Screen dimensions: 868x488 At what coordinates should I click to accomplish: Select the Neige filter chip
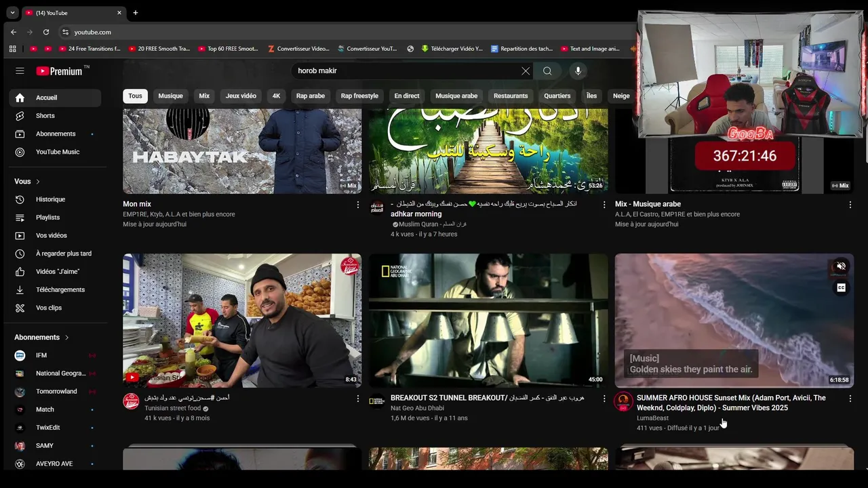pyautogui.click(x=621, y=96)
